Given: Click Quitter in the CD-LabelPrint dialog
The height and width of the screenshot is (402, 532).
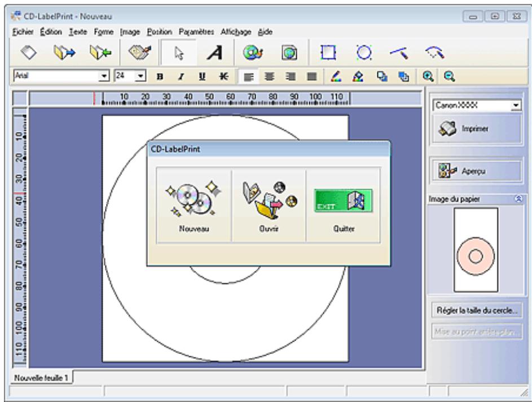Looking at the screenshot, I should [344, 204].
